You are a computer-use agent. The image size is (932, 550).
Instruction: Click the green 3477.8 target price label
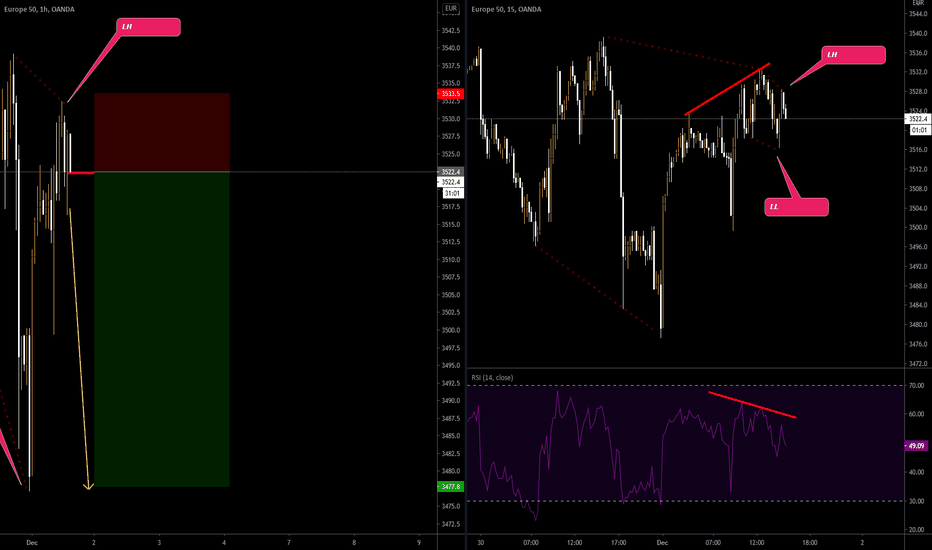(451, 486)
